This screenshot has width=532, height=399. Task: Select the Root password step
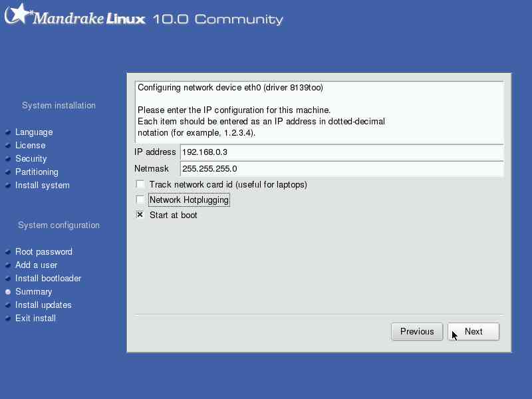(x=44, y=252)
